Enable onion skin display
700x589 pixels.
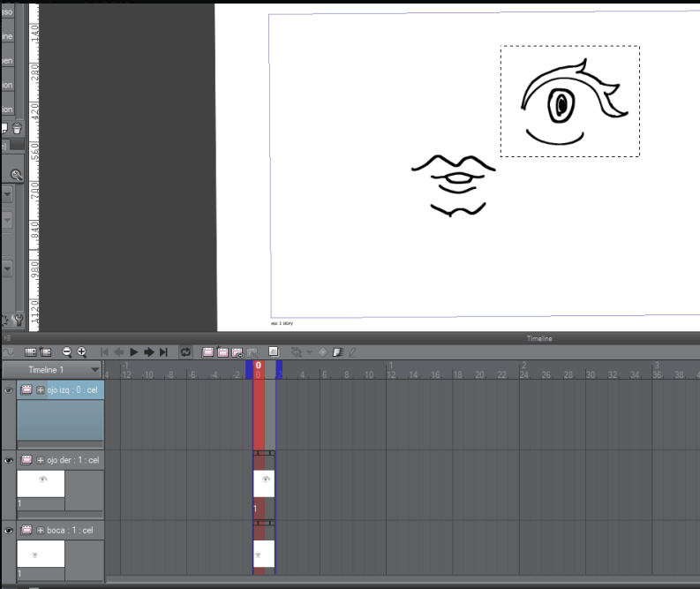(x=274, y=351)
